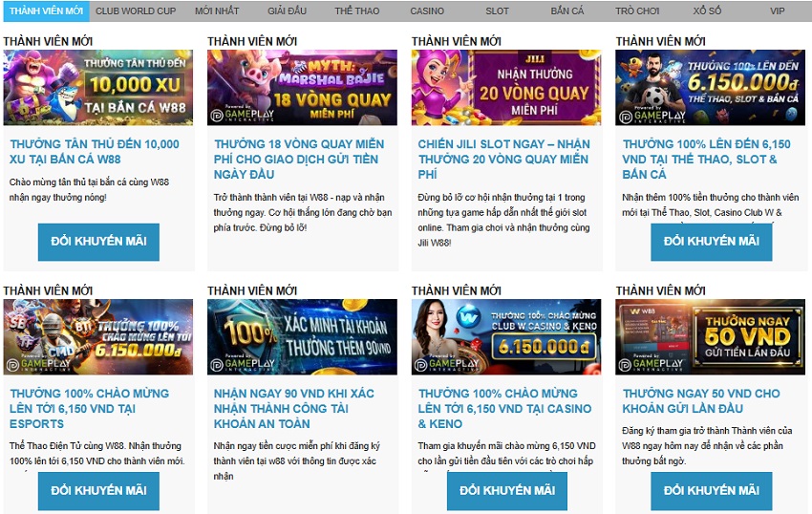Open link Thưởng tân thủ đến 10,000 xu

coord(95,151)
